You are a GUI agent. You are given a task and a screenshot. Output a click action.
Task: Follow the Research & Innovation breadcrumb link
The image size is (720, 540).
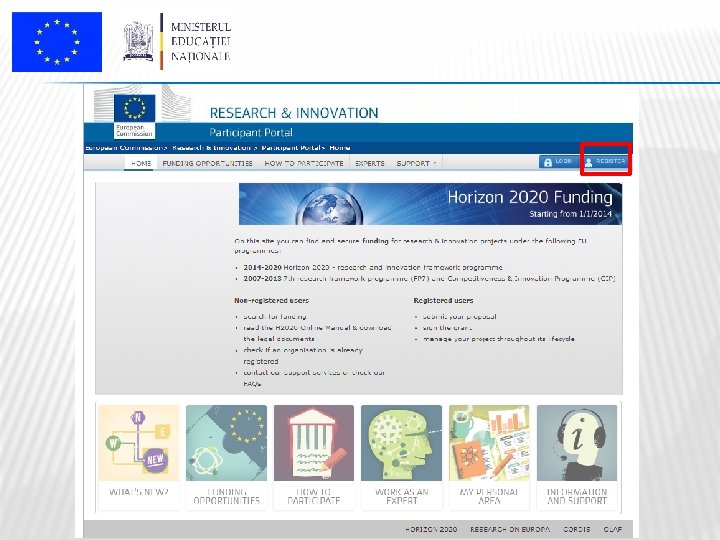pyautogui.click(x=212, y=148)
